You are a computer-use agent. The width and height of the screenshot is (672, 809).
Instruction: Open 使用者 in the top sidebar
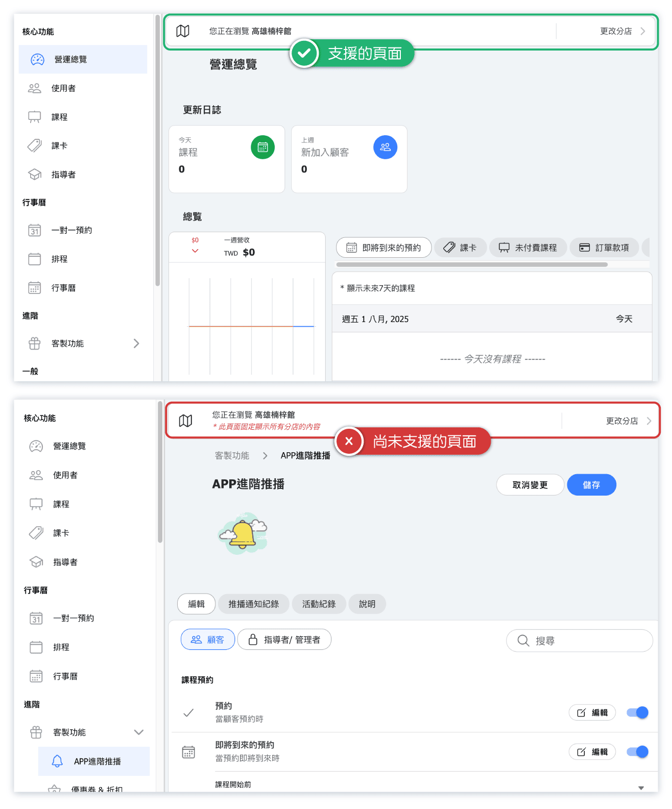click(x=63, y=88)
